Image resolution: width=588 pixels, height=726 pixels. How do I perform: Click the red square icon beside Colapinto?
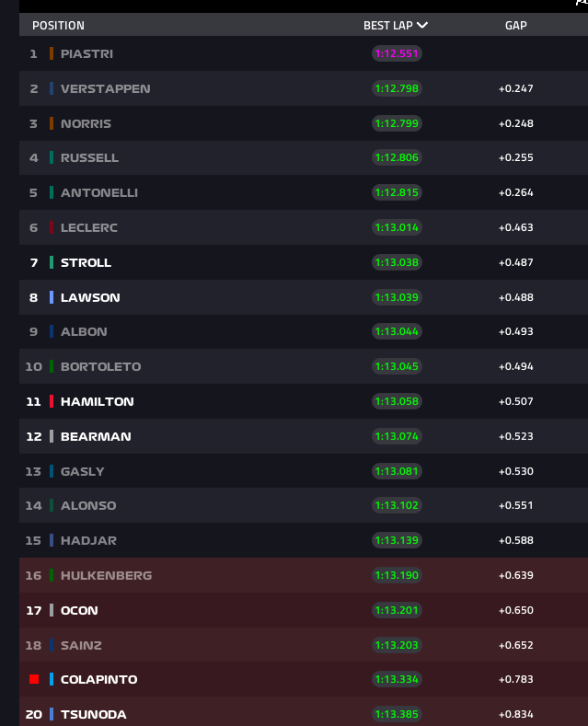tap(34, 679)
